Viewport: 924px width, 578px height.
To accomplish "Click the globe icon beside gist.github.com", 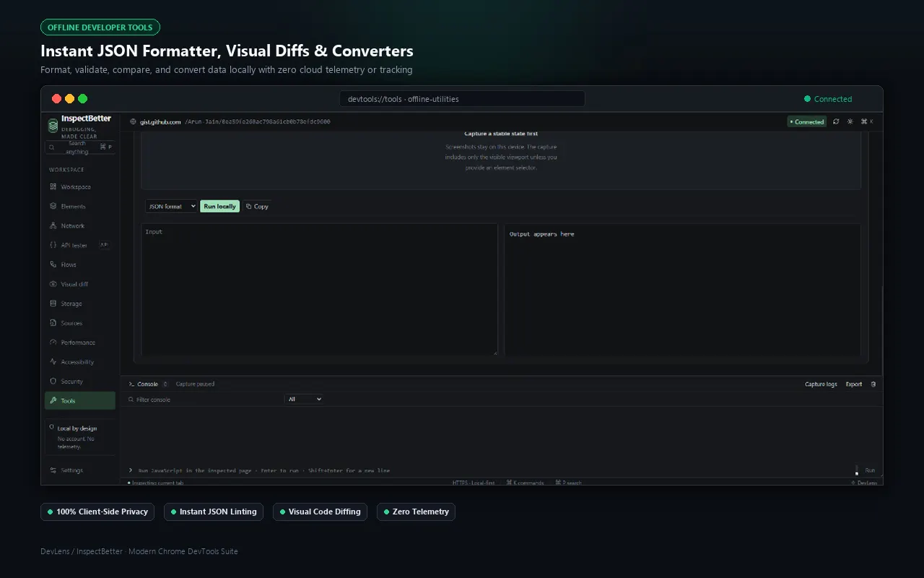I will tap(133, 122).
